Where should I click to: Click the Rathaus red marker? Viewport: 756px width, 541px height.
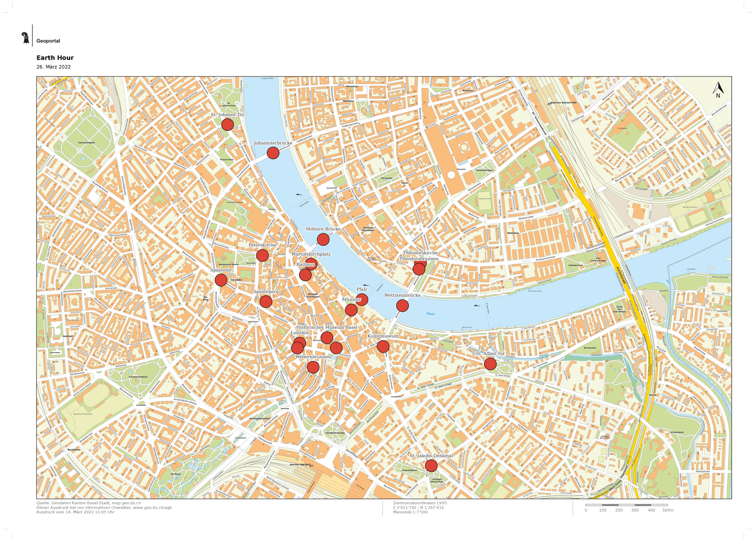coord(305,275)
